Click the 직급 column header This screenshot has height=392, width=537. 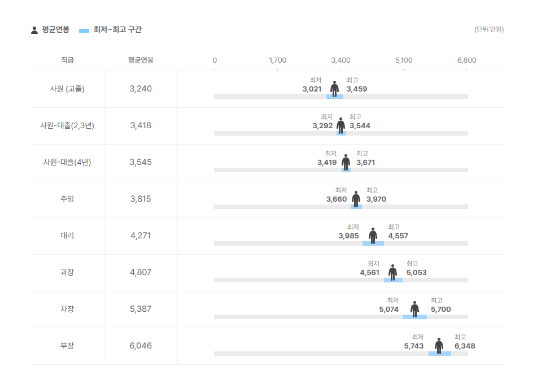67,60
